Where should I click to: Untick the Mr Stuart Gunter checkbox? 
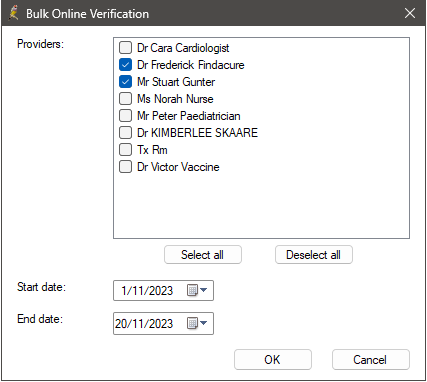[x=125, y=82]
